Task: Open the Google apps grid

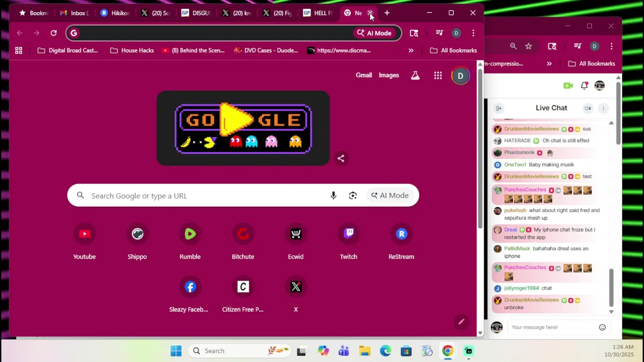Action: (x=438, y=75)
